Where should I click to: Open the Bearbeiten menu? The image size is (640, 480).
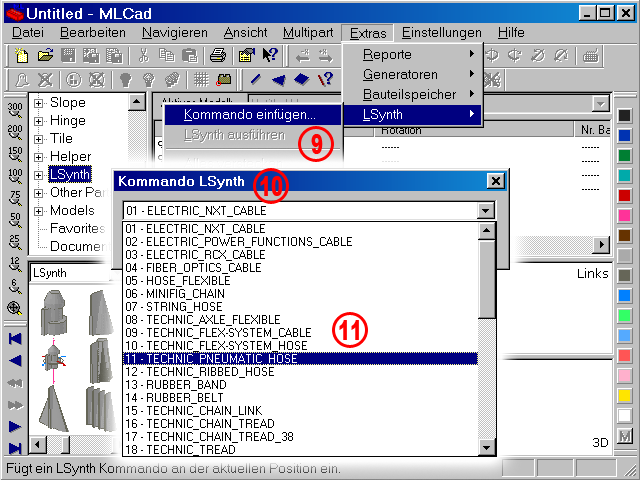93,33
